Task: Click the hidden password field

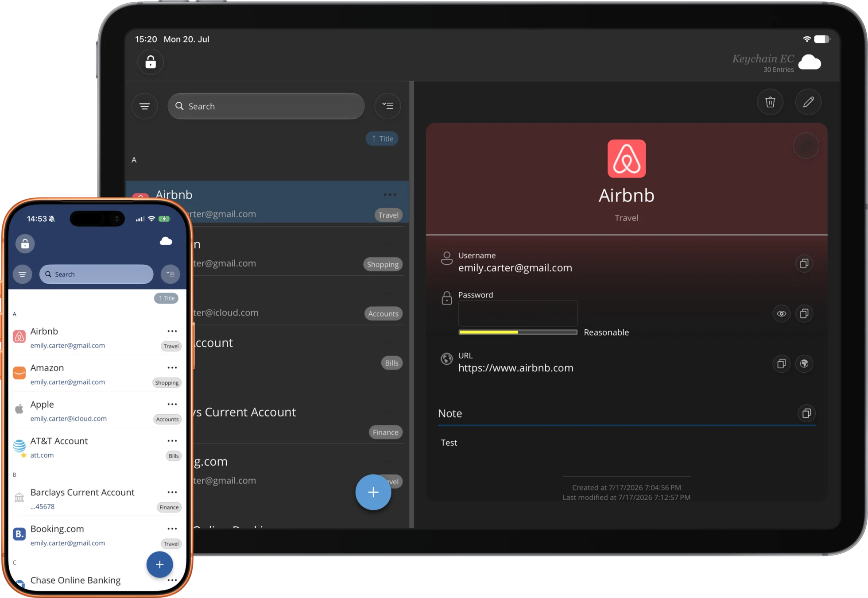Action: pyautogui.click(x=518, y=313)
